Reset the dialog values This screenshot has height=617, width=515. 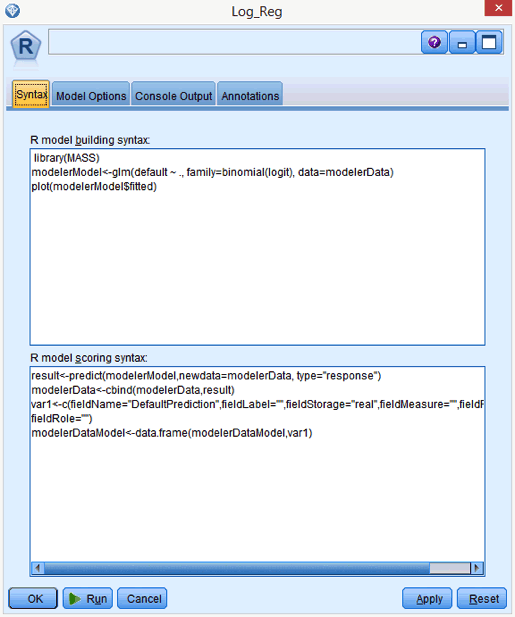[x=482, y=599]
